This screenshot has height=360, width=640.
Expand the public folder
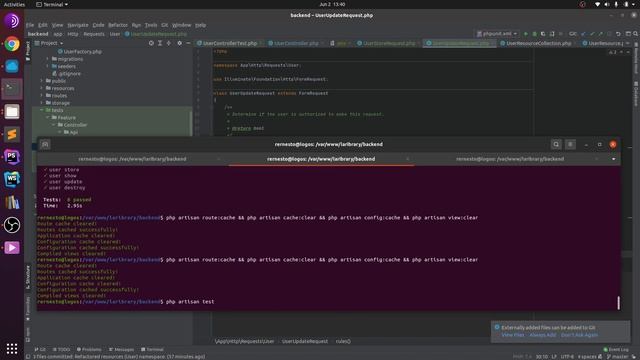(42, 81)
